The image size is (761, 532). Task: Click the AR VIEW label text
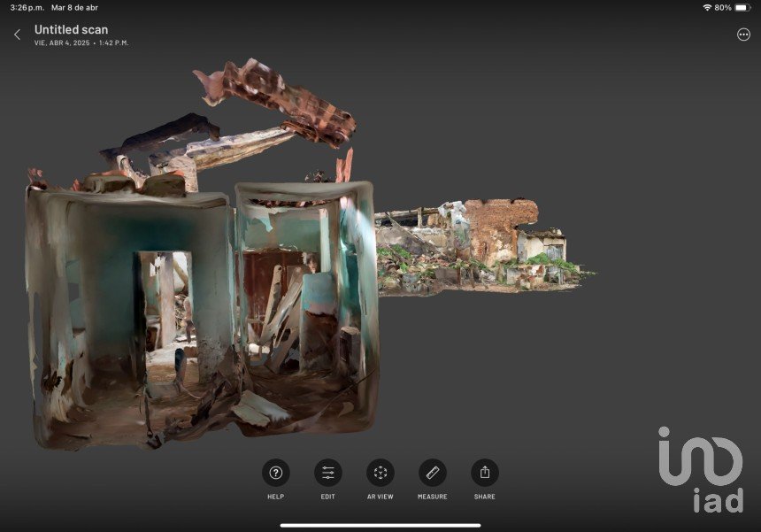coord(380,497)
